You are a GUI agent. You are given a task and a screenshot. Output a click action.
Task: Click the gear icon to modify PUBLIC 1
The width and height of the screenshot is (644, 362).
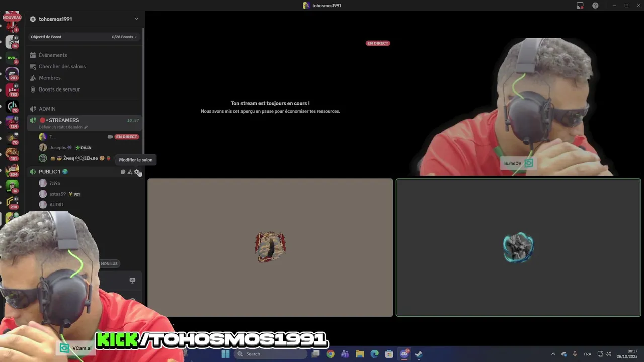click(x=137, y=172)
